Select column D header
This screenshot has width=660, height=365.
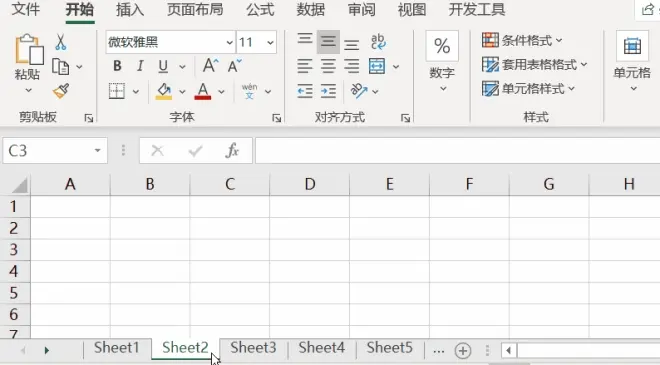(x=310, y=184)
